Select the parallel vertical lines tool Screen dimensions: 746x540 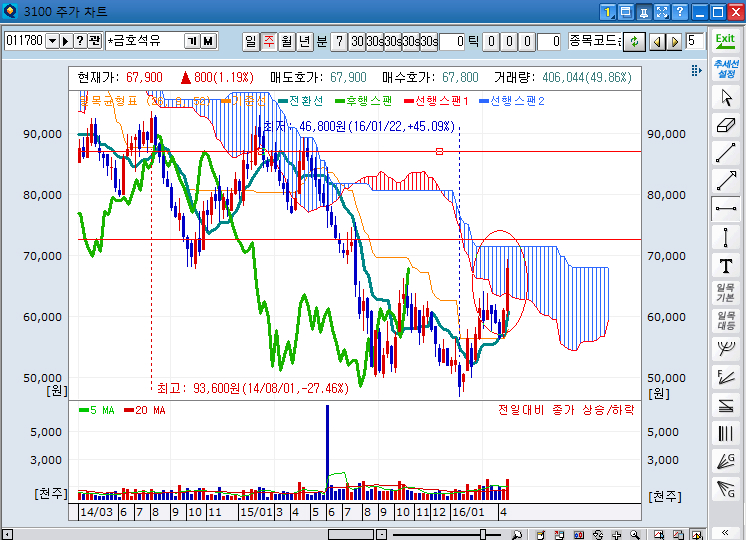click(x=726, y=433)
